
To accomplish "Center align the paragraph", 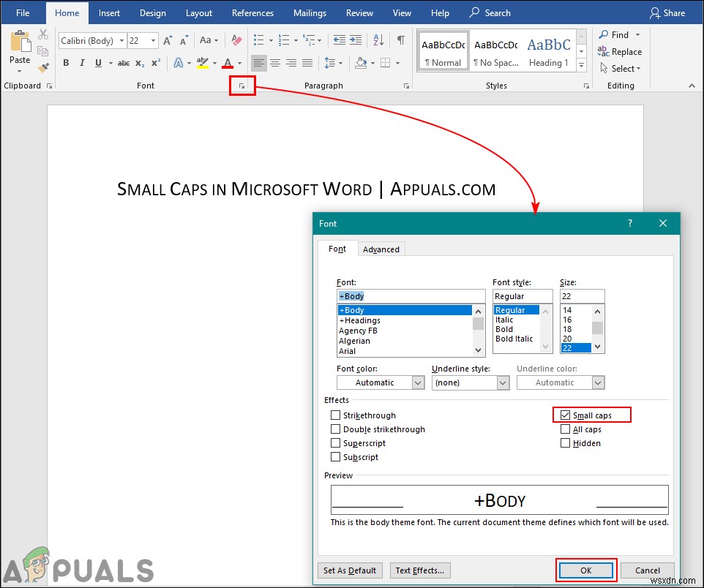I will click(x=275, y=62).
